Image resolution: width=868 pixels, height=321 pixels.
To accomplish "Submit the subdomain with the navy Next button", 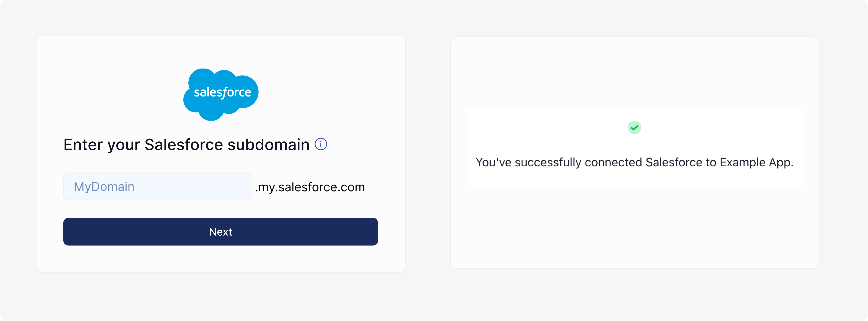I will [x=220, y=232].
